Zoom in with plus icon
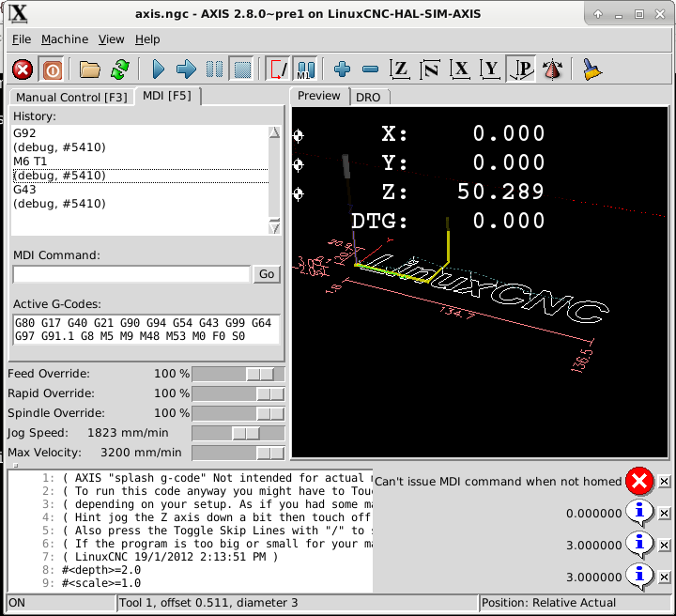 (343, 69)
